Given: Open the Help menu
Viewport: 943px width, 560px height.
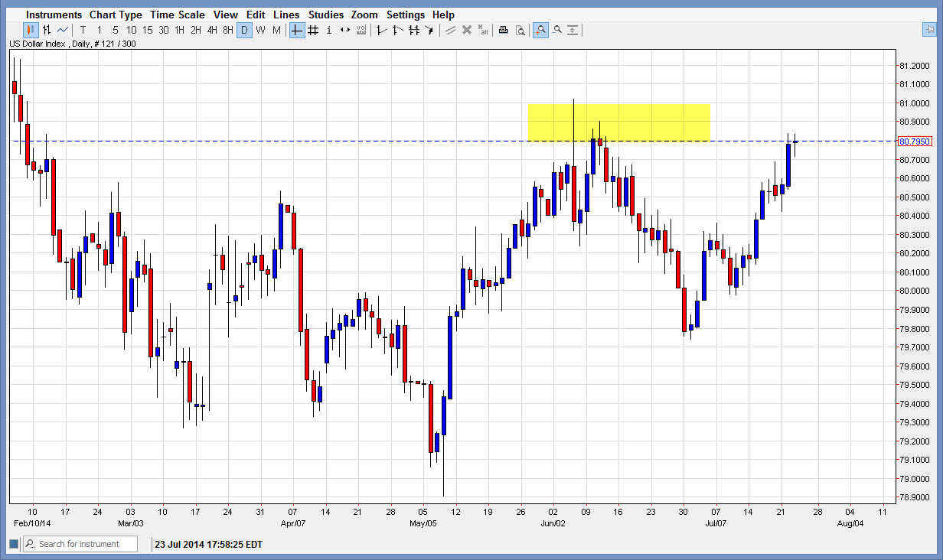Looking at the screenshot, I should 443,15.
